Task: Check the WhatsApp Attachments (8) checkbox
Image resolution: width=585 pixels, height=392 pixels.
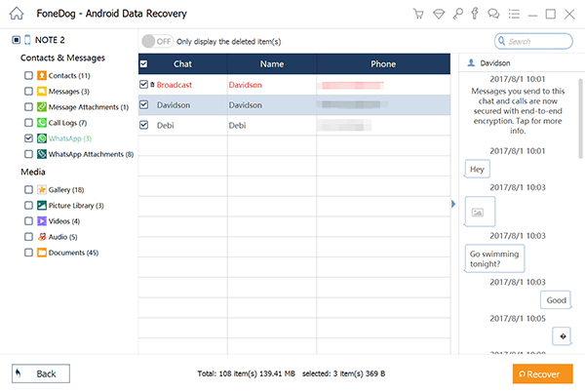Action: [28, 154]
